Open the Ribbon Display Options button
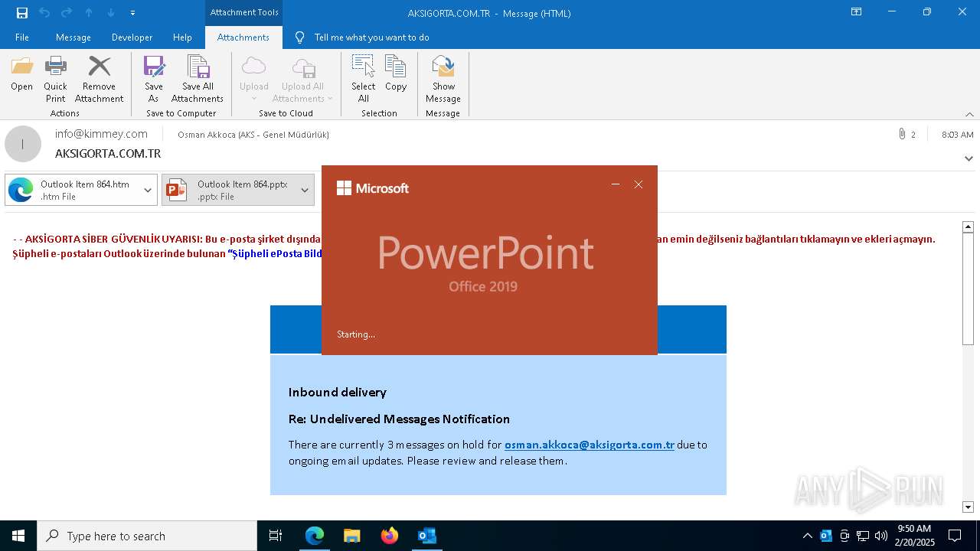Screen dimensions: 980x551 click(x=857, y=12)
